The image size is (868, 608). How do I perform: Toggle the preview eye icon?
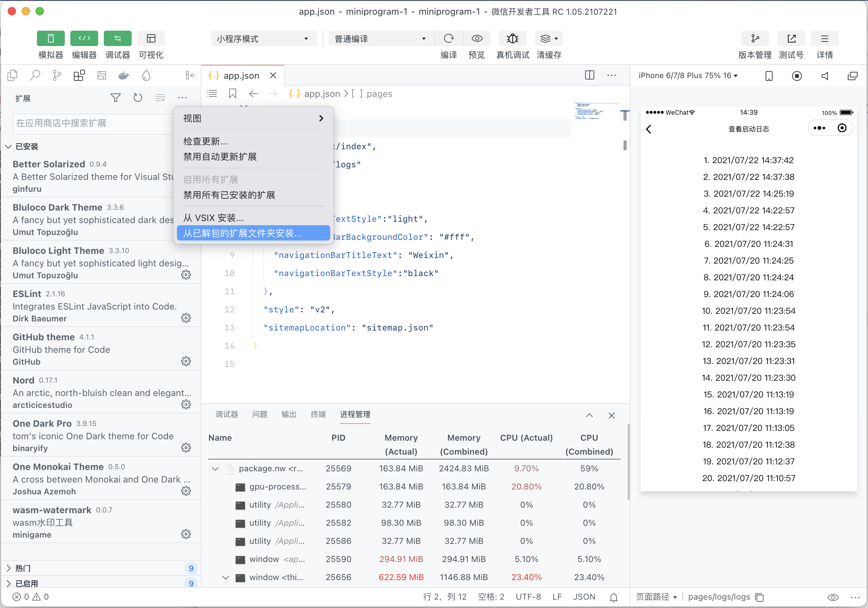(x=477, y=39)
